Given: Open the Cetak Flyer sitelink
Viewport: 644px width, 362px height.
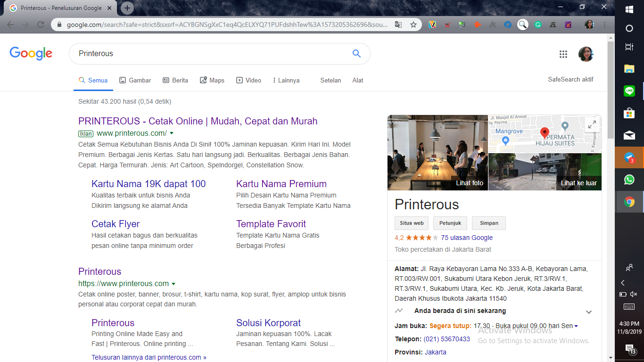Looking at the screenshot, I should coord(116,224).
